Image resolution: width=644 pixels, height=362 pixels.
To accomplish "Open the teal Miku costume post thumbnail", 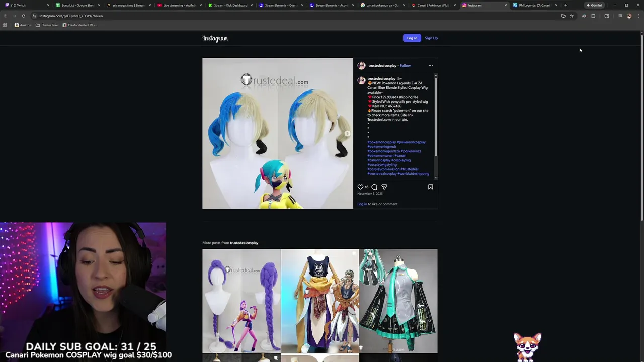I will 398,301.
